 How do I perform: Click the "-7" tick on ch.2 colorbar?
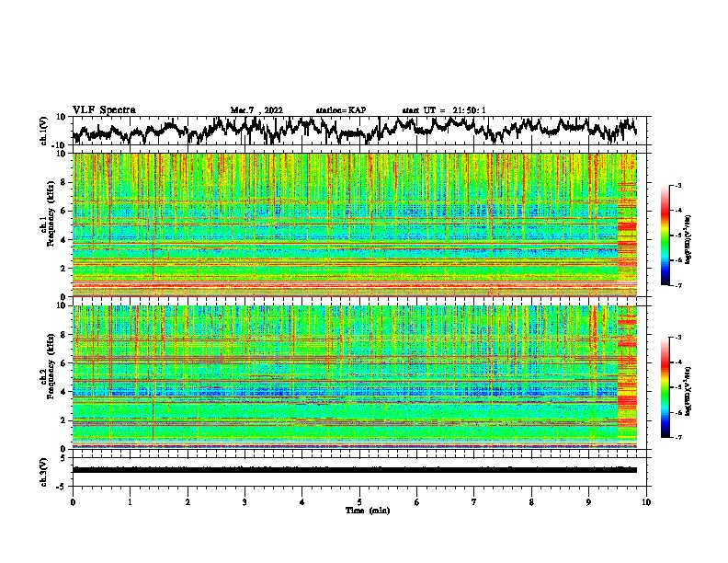677,437
